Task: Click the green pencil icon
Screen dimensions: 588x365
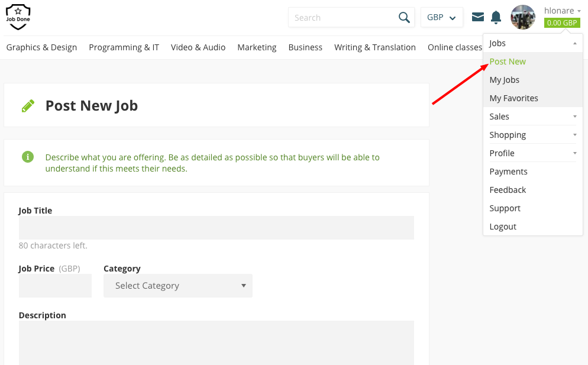Action: (28, 106)
